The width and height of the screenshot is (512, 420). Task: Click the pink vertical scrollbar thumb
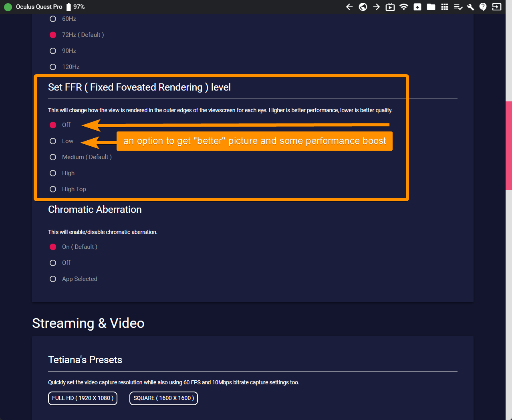pyautogui.click(x=509, y=145)
